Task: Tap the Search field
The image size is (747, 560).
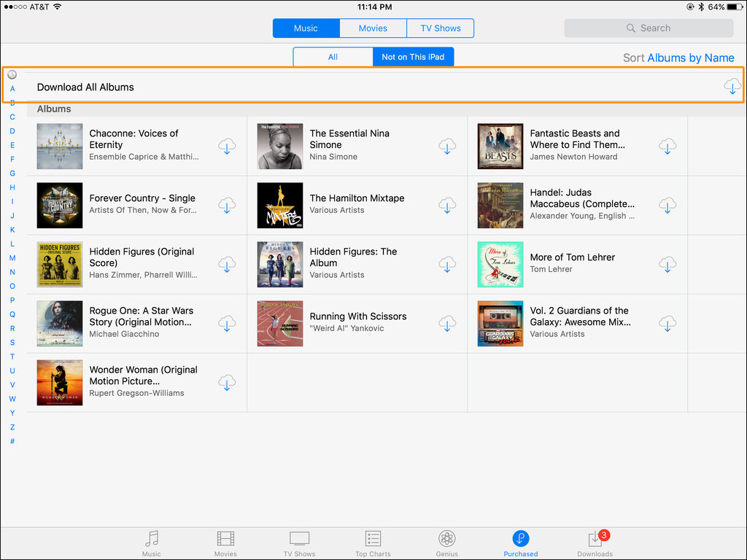Action: point(649,28)
